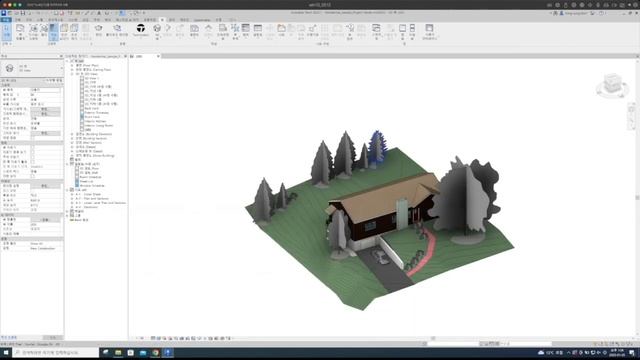Select Window Schedule in project browser
This screenshot has height=360, width=640.
92,185
